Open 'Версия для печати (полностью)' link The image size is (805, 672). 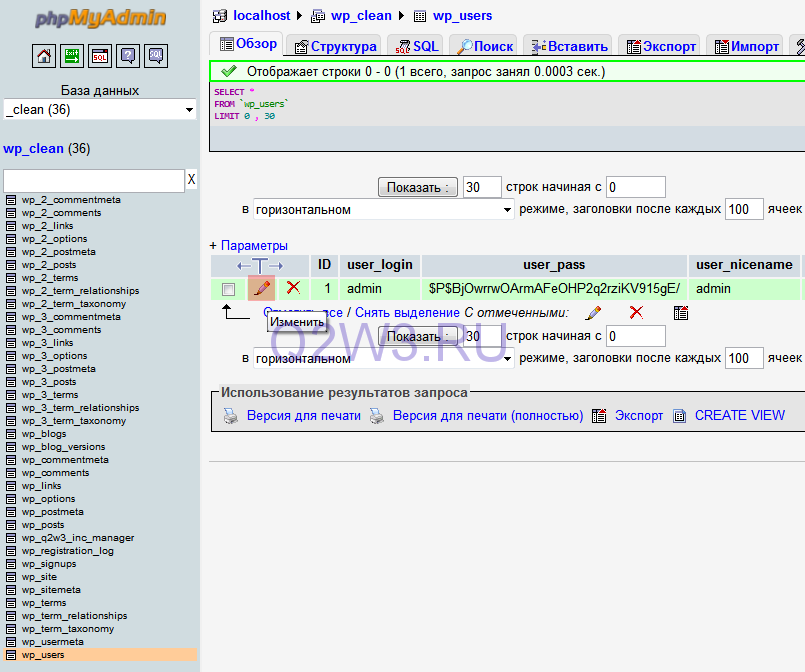pos(488,415)
